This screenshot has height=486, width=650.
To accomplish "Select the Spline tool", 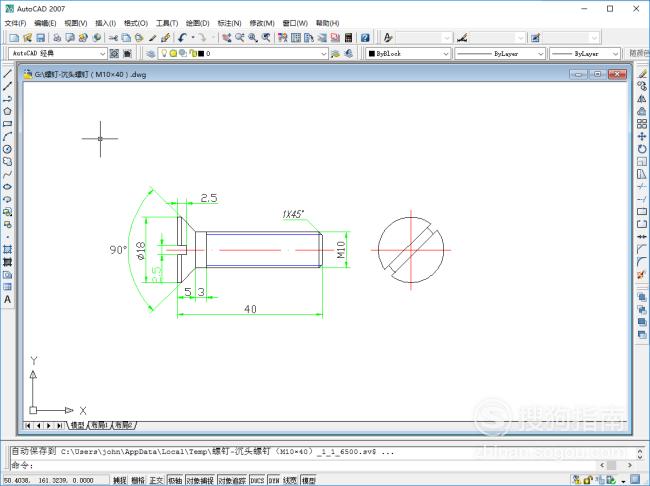I will (x=7, y=174).
